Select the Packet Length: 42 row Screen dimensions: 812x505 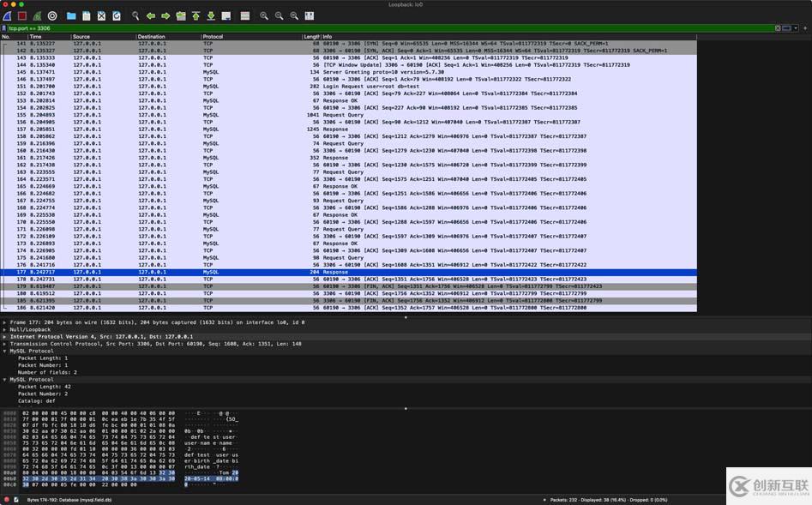(406, 387)
